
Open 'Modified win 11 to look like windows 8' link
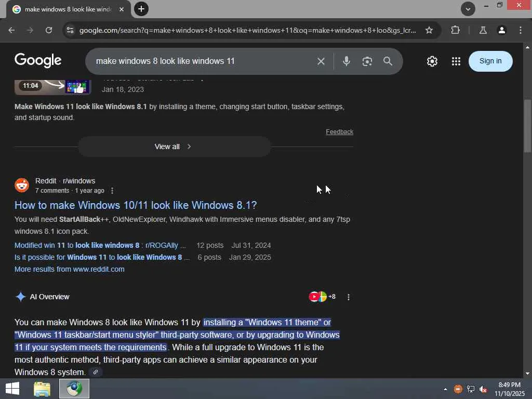click(x=100, y=245)
